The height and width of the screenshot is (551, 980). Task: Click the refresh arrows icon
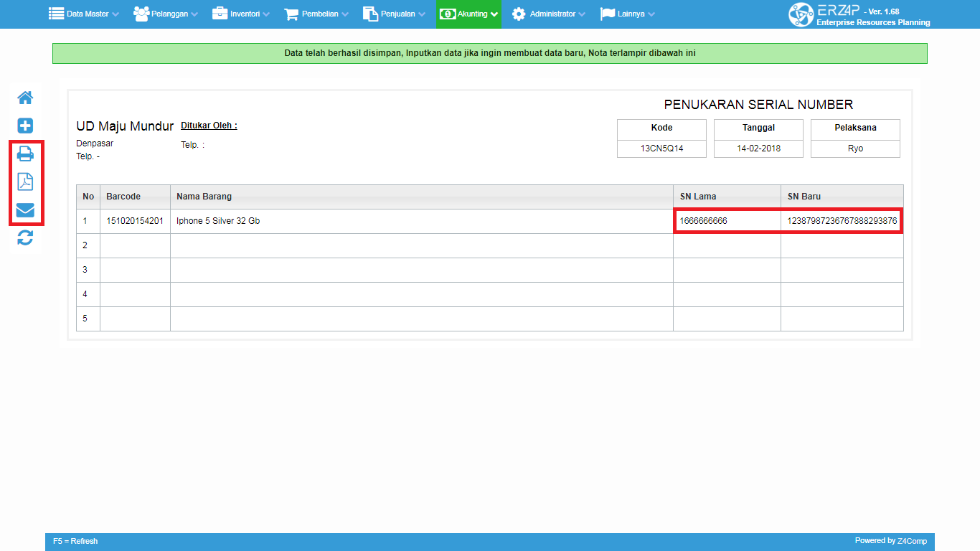pos(25,238)
